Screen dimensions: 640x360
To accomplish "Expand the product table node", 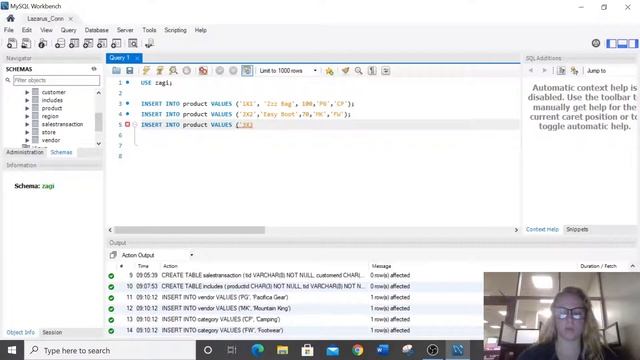I will click(x=27, y=108).
